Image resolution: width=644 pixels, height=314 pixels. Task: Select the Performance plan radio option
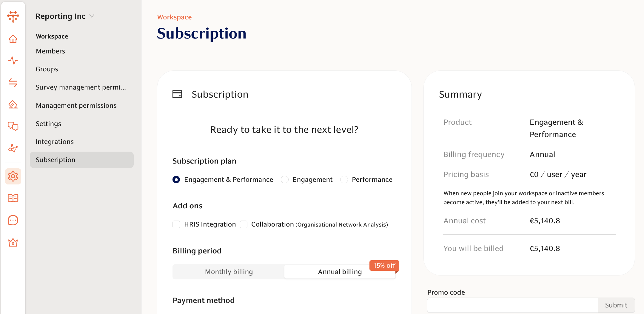344,179
